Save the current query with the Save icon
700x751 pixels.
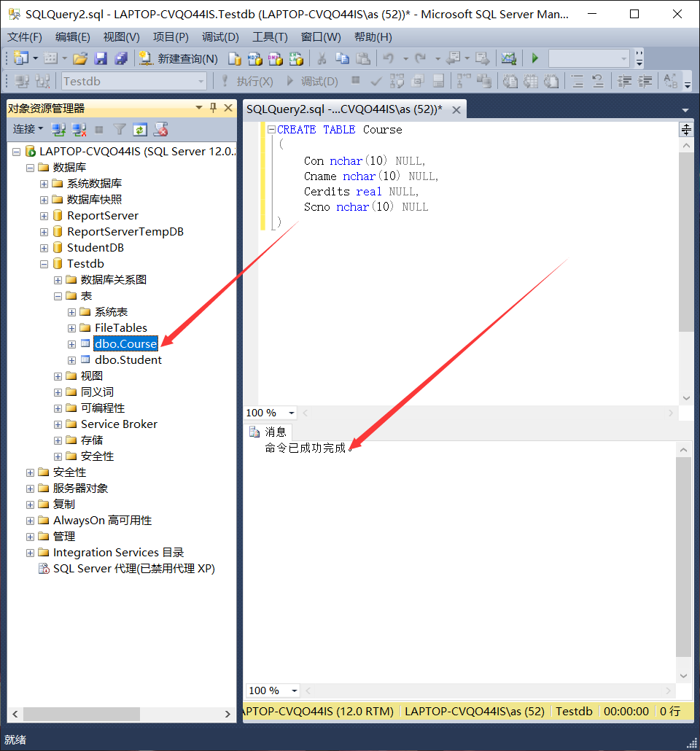click(x=101, y=58)
